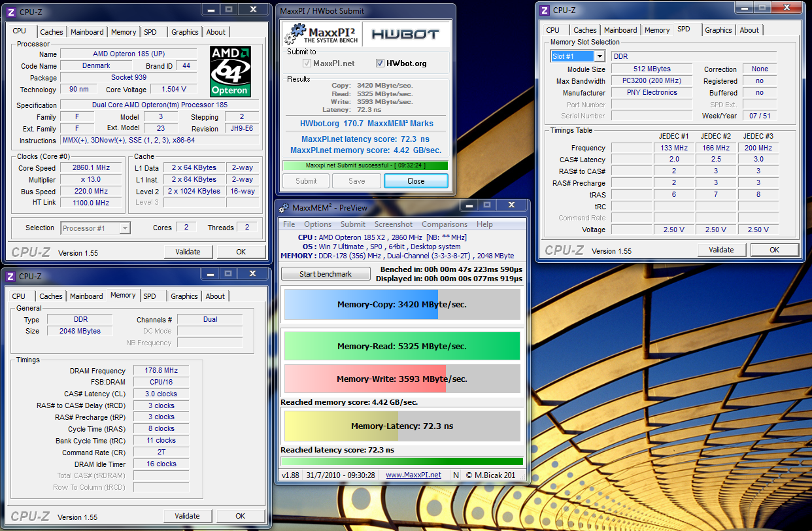Click the Bank Cycle Time 11 clocks value
Screen dimensions: 812x531
click(x=161, y=440)
